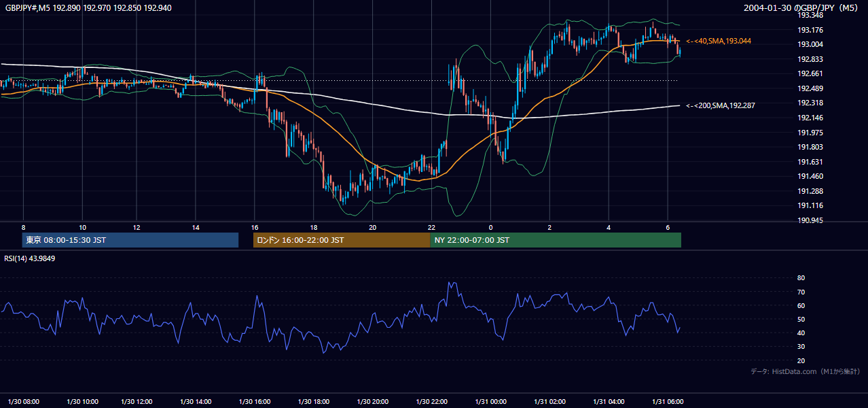Click price axis label 191.975
Image resolution: width=868 pixels, height=408 pixels.
810,133
